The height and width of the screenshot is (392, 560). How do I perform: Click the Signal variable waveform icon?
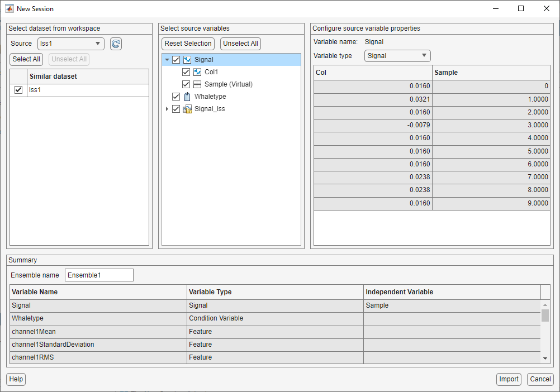tap(187, 60)
